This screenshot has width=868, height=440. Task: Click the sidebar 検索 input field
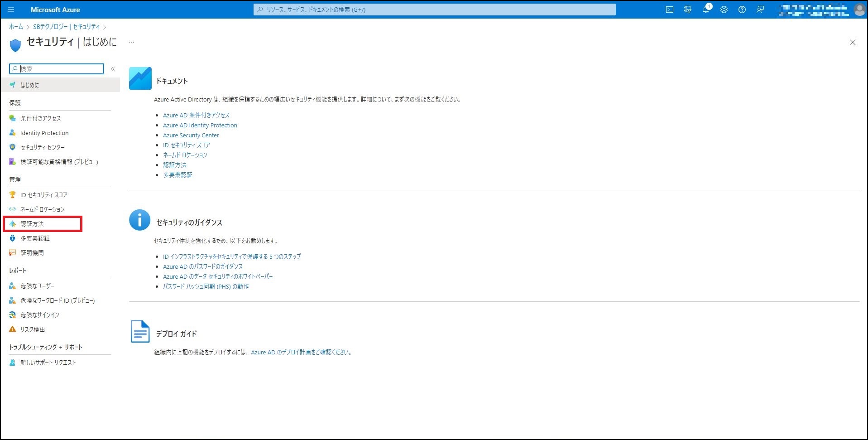(x=57, y=69)
